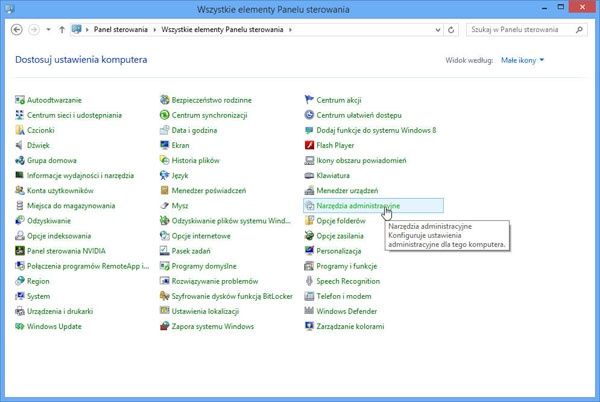Open the Centrum akcji flag icon
Screen dimensions: 600x402
[x=309, y=100]
